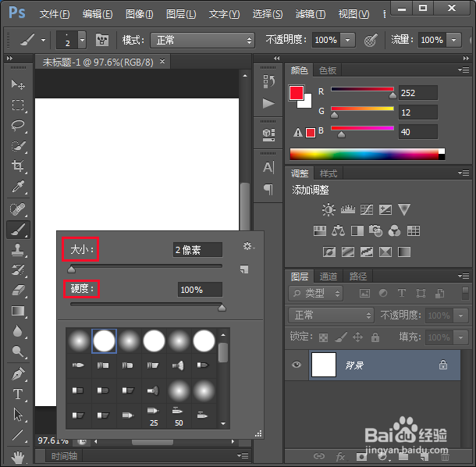Add a Color Balance adjustment
Image resolution: width=476 pixels, height=467 pixels.
click(x=338, y=231)
